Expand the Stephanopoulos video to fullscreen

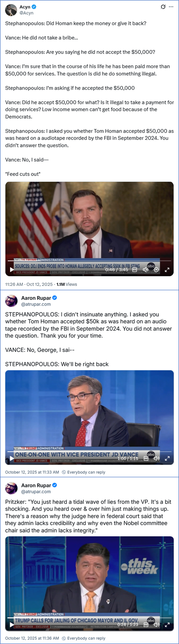[167, 459]
